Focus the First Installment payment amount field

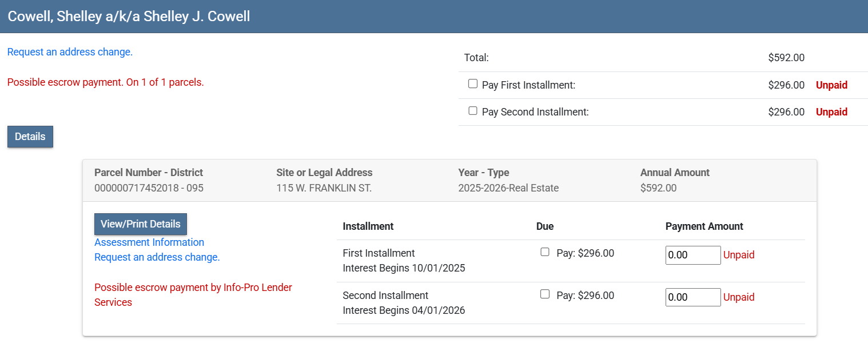pyautogui.click(x=693, y=255)
